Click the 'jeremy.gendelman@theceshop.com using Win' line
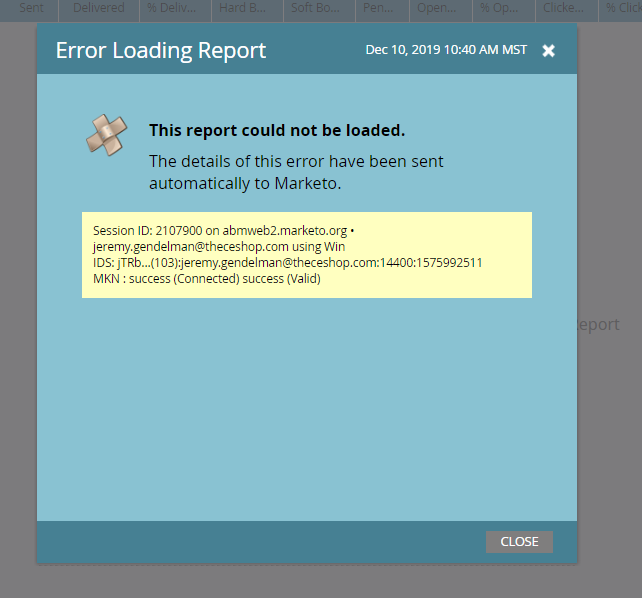642x598 pixels. click(x=219, y=246)
